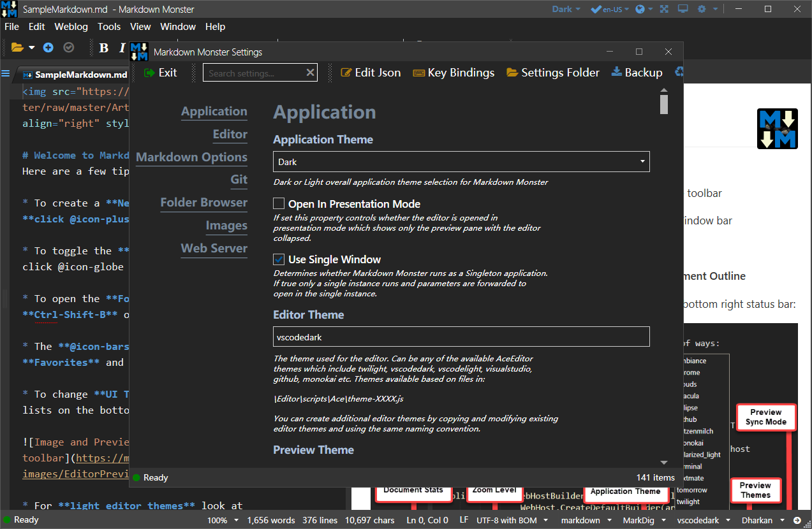
Task: Open the 100% zoom dropdown in status bar
Action: tap(222, 520)
